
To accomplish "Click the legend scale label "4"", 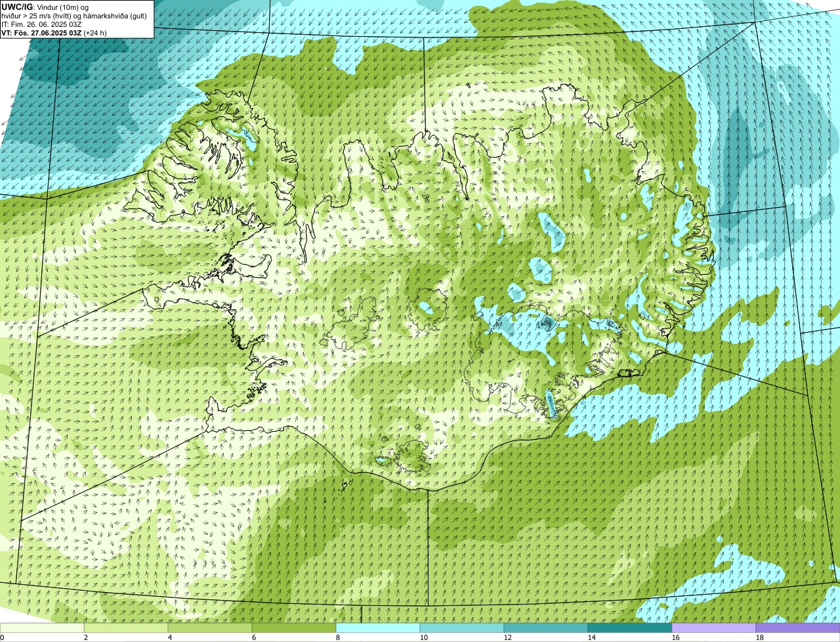I will [170, 637].
